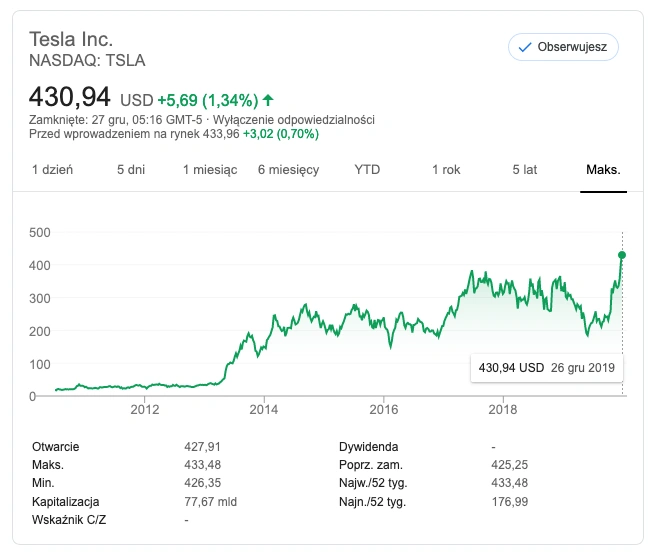Switch to the 6 miesięcy range
Screen dimensions: 656x556
click(x=289, y=169)
